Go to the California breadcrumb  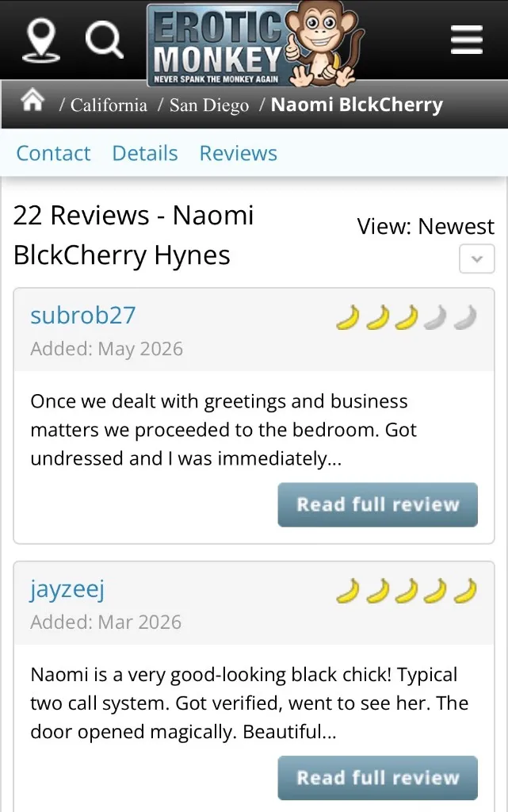click(x=109, y=105)
